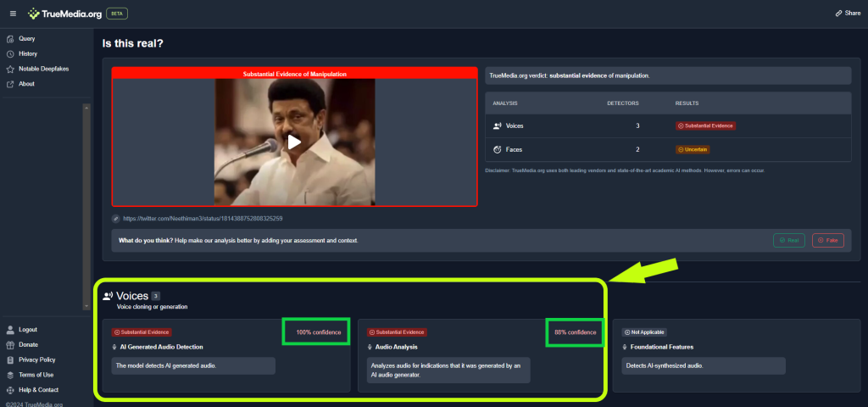The height and width of the screenshot is (407, 868).
Task: Click the Not Applicable badge
Action: point(645,332)
